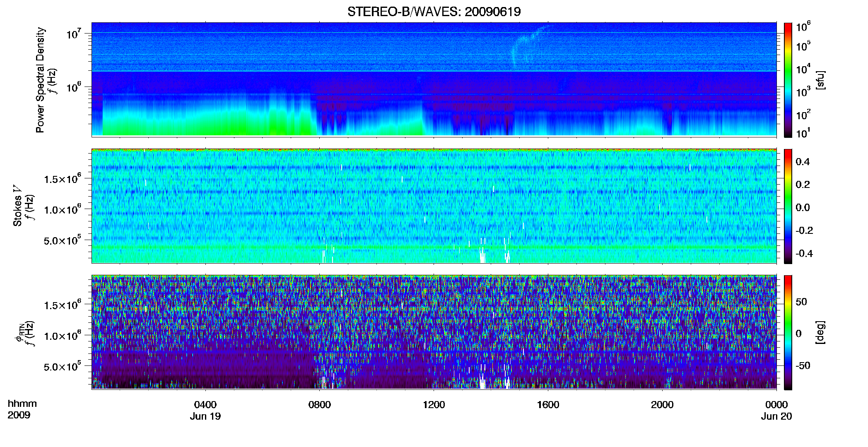Click the [deg] unit label

pyautogui.click(x=820, y=332)
